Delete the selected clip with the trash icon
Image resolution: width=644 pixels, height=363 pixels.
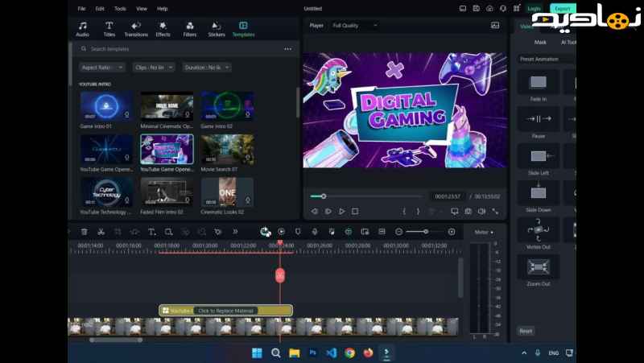[x=85, y=232]
